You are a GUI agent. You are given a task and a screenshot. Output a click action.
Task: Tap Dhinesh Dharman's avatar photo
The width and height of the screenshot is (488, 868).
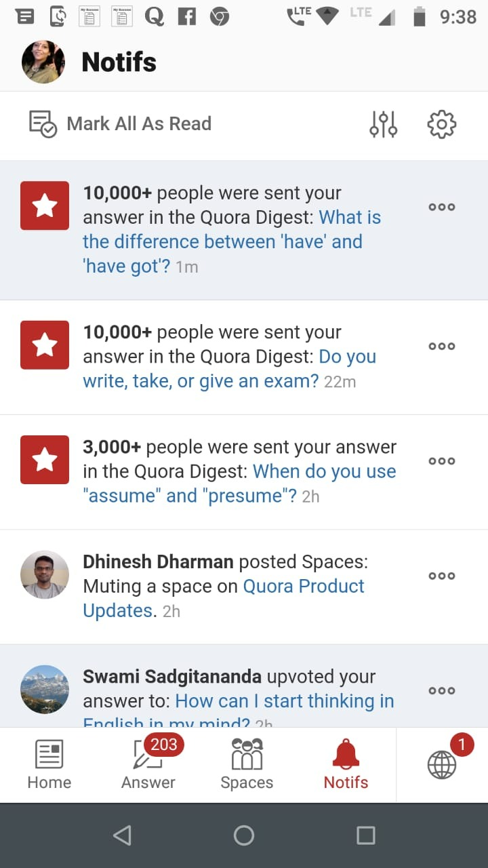pos(45,574)
